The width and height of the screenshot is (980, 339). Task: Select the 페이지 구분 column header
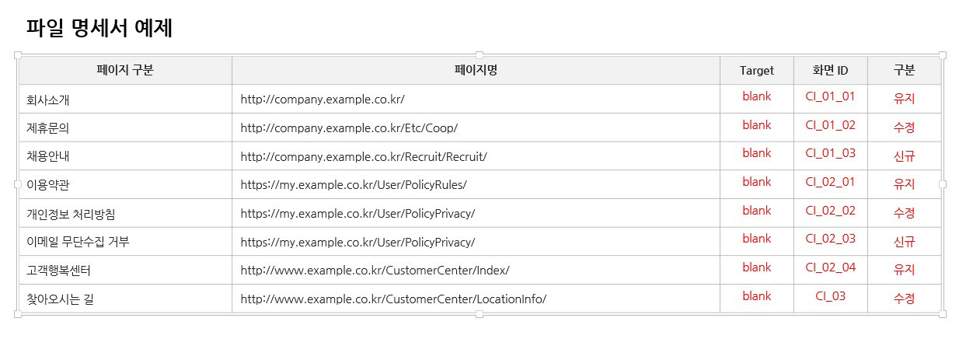pyautogui.click(x=125, y=70)
